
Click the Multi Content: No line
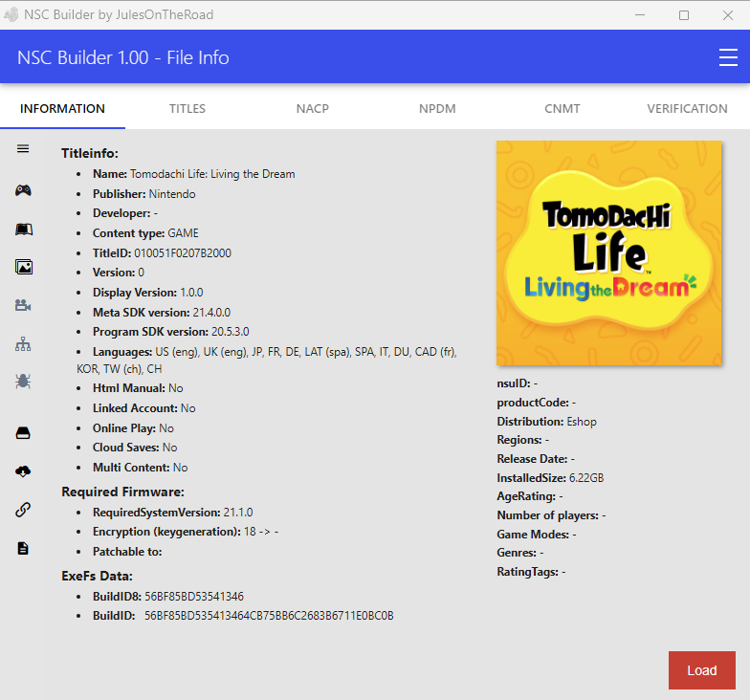pyautogui.click(x=140, y=468)
